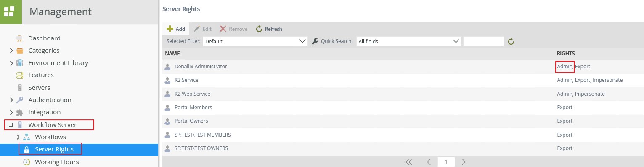The image size is (644, 167).
Task: Click user icon beside Portal Owners
Action: (x=168, y=121)
